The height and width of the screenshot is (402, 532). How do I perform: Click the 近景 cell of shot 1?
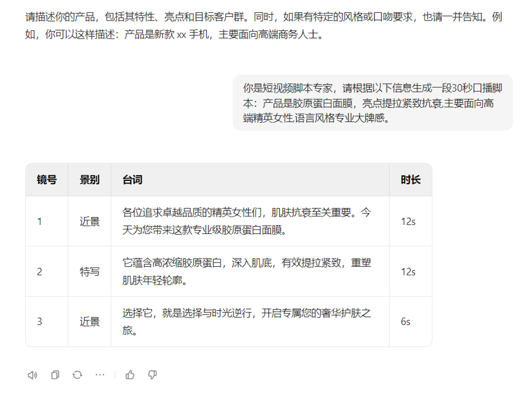[x=89, y=220]
